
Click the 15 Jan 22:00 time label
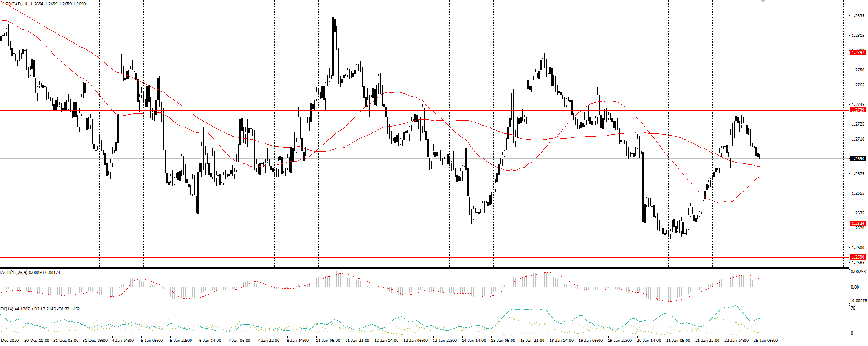click(532, 341)
